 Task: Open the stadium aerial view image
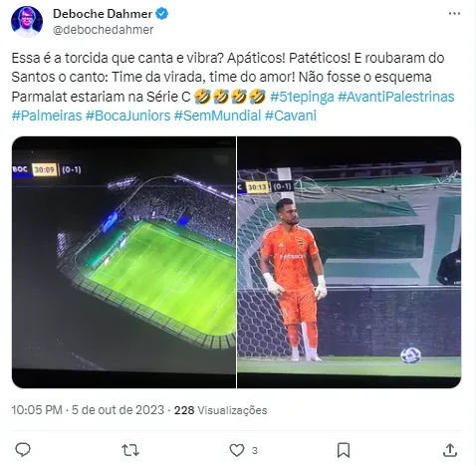pyautogui.click(x=123, y=262)
